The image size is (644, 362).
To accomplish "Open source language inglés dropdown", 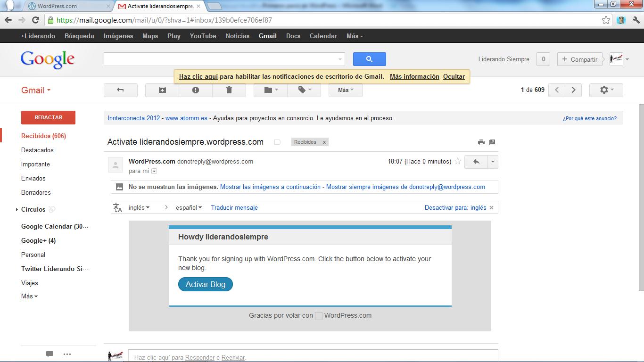I will point(139,207).
